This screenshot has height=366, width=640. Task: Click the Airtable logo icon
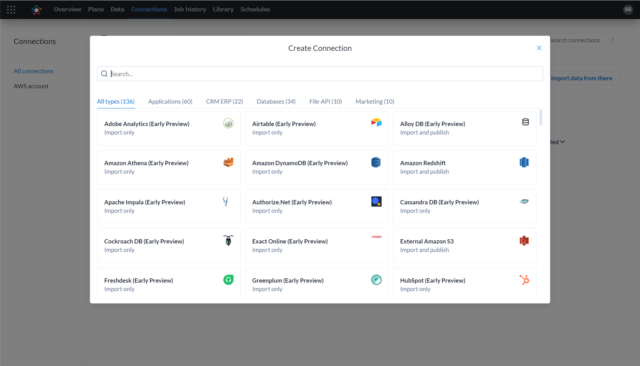point(376,122)
